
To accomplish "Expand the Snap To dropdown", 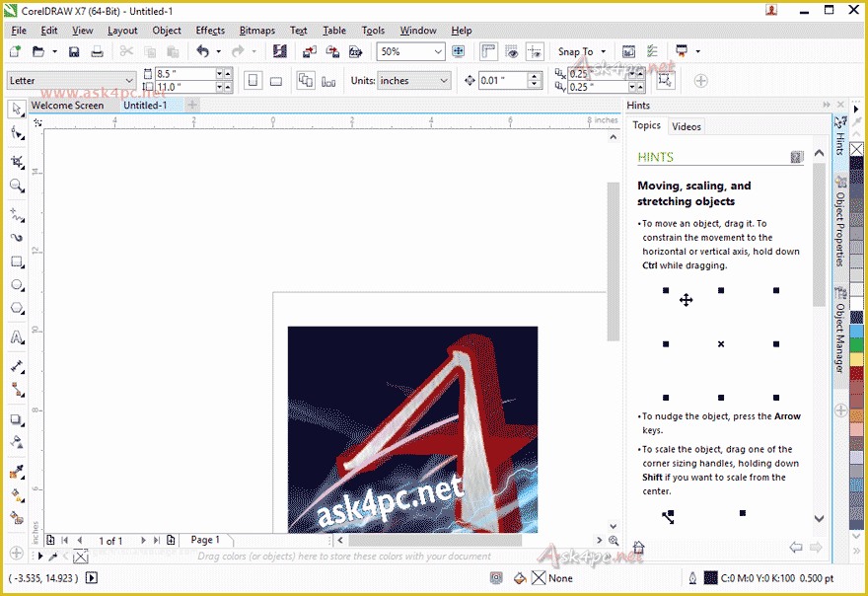I will pyautogui.click(x=604, y=51).
